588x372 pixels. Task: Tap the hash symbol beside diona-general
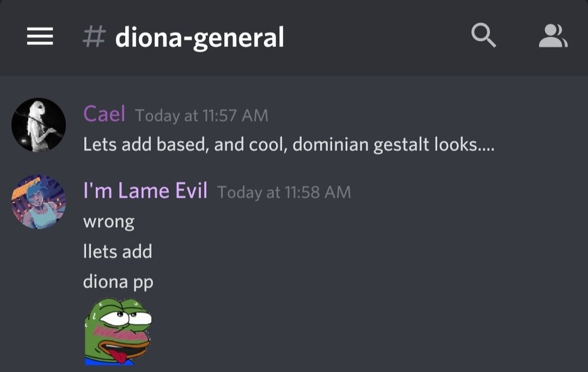click(93, 36)
